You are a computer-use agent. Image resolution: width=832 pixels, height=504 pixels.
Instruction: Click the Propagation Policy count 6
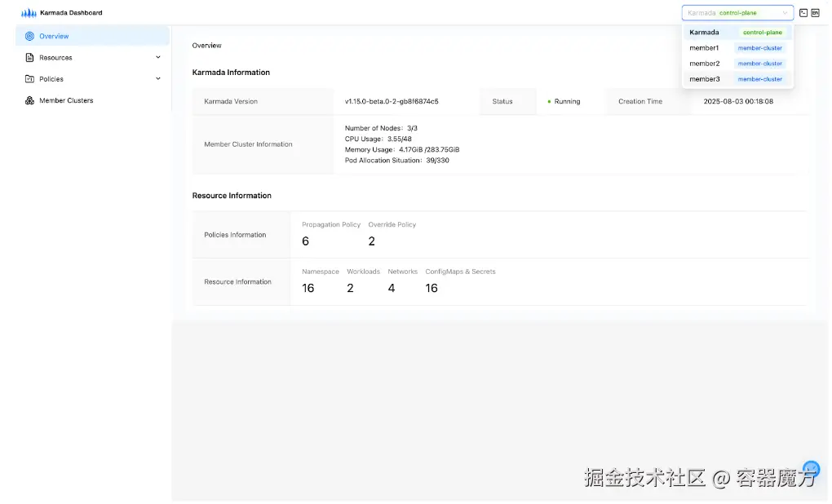(x=305, y=241)
